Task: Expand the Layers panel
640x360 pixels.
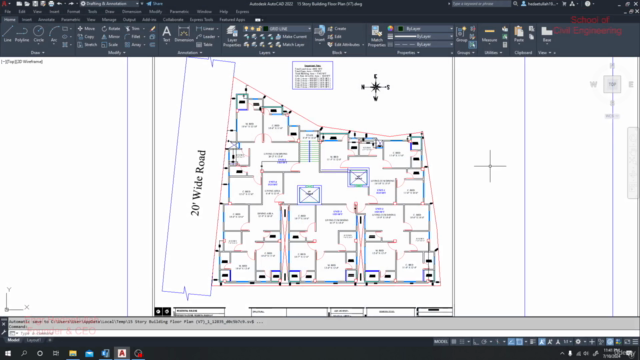Action: pos(267,53)
